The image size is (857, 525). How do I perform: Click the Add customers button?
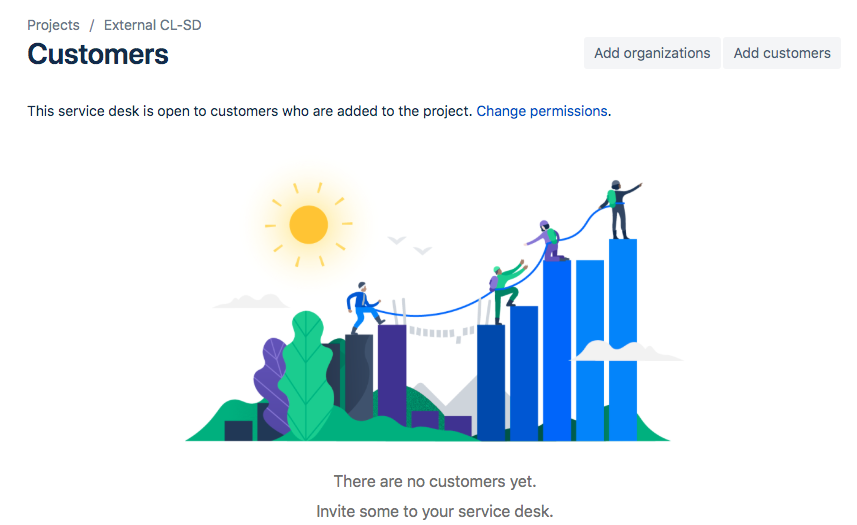pos(782,53)
